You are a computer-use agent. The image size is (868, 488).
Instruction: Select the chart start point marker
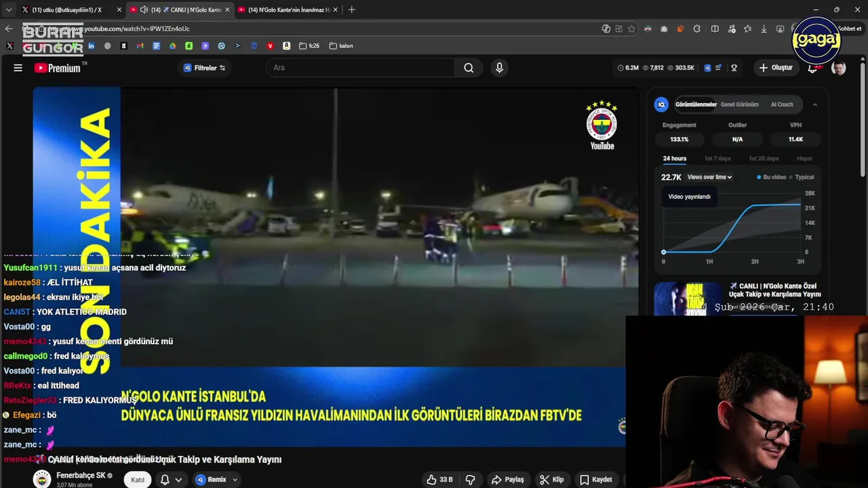(663, 252)
